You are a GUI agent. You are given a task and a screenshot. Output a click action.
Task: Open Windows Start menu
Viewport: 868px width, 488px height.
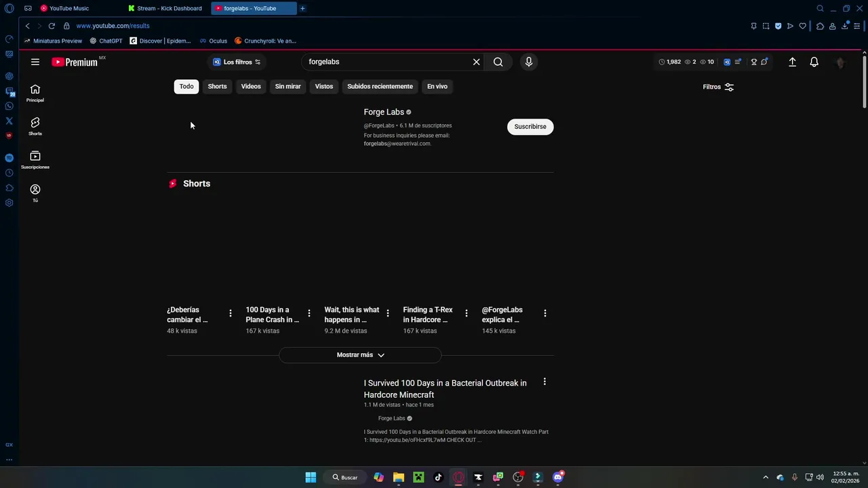coord(311,477)
